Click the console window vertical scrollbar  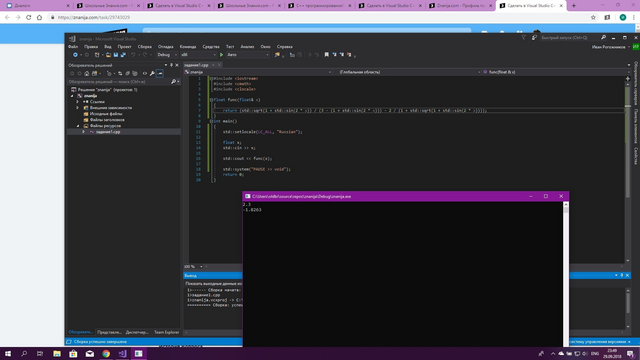click(x=566, y=274)
